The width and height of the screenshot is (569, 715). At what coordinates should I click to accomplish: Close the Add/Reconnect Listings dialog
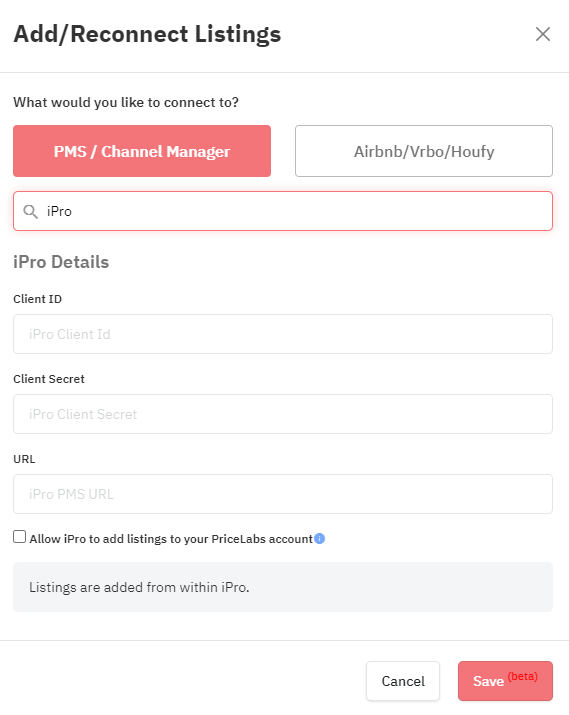(x=543, y=34)
